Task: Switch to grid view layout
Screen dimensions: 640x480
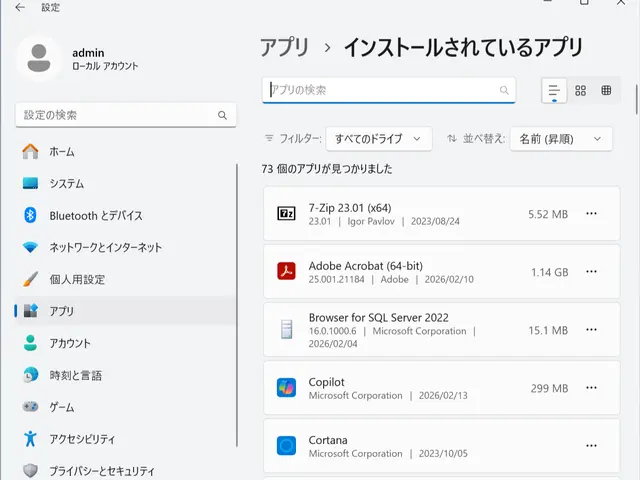Action: pyautogui.click(x=580, y=90)
